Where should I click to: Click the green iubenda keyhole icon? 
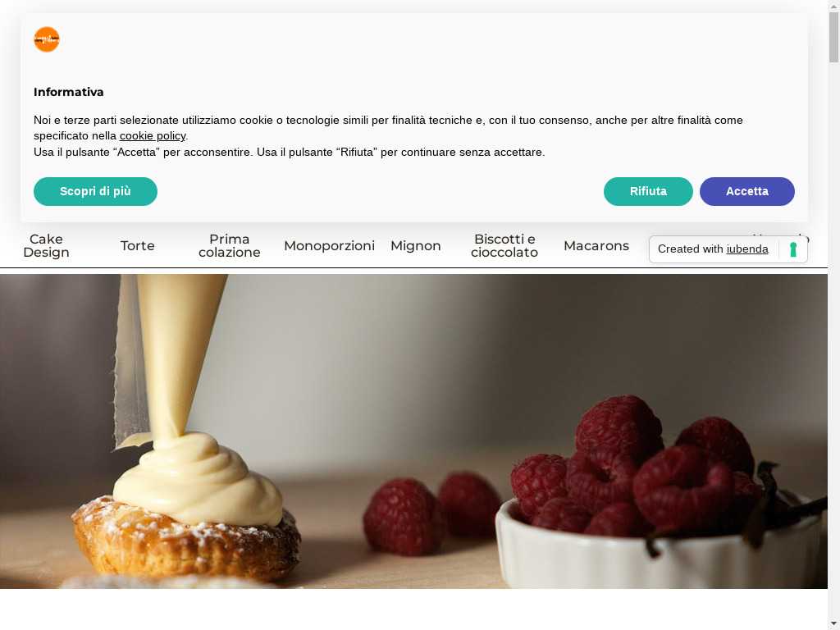coord(793,249)
